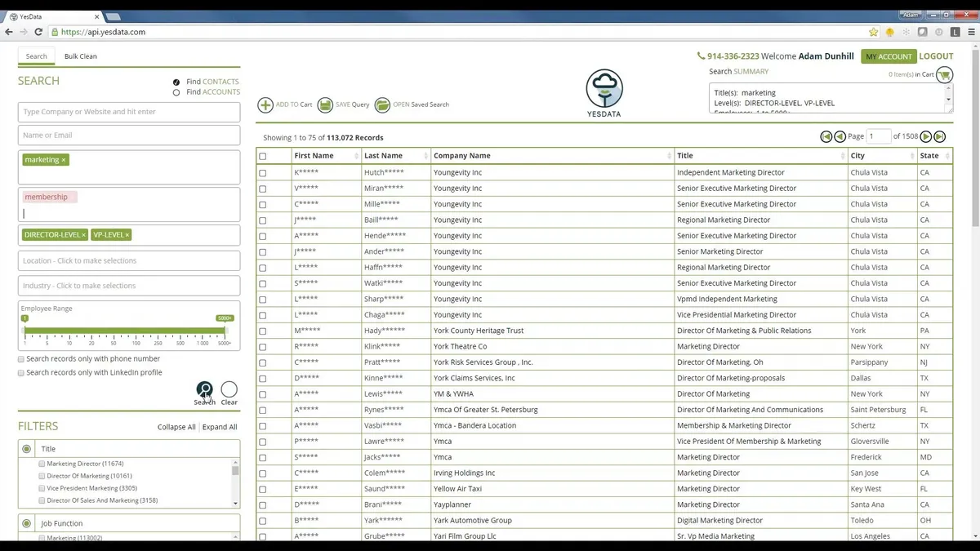Click the Adam profile button in Chrome
Viewport: 980px width, 551px height.
911,15
